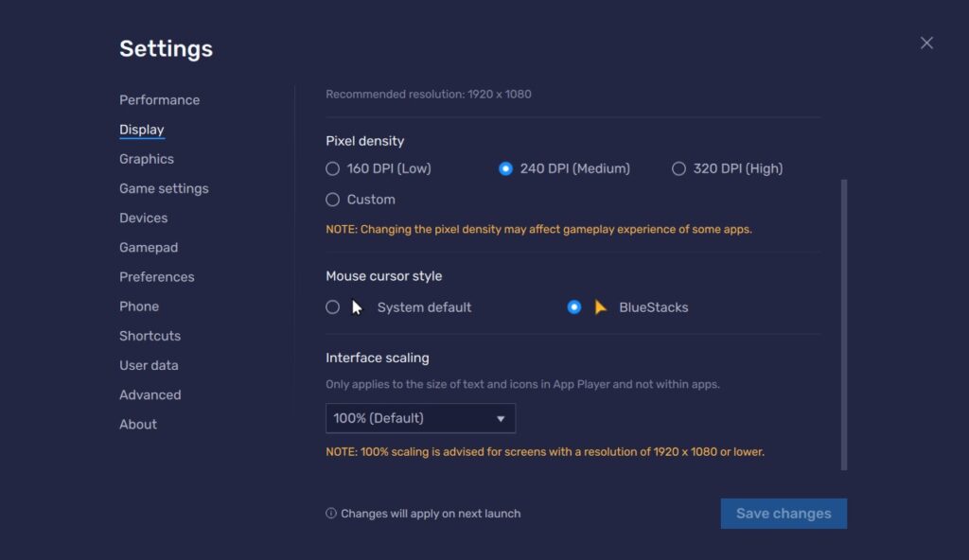Navigate to the Advanced settings section
The height and width of the screenshot is (560, 969).
pyautogui.click(x=150, y=394)
